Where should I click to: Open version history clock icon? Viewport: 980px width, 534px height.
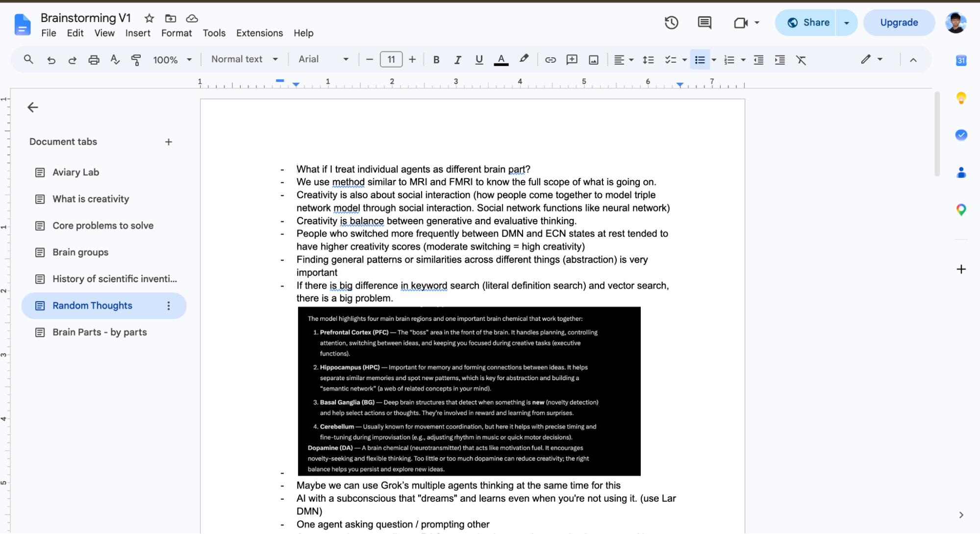[671, 23]
